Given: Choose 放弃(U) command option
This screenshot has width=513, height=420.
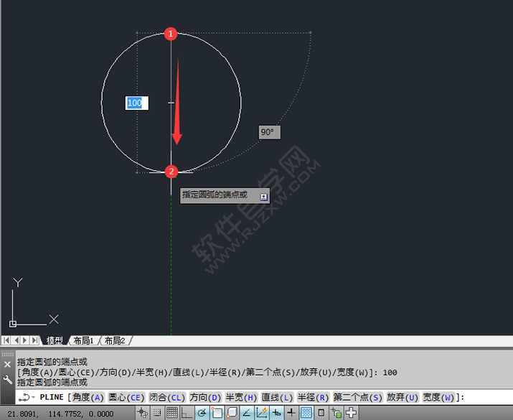Looking at the screenshot, I should click(x=403, y=398).
